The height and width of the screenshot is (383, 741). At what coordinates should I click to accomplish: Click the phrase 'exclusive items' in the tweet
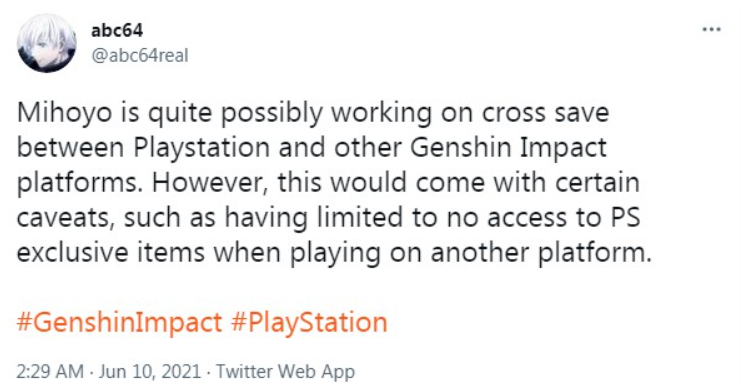tap(111, 253)
